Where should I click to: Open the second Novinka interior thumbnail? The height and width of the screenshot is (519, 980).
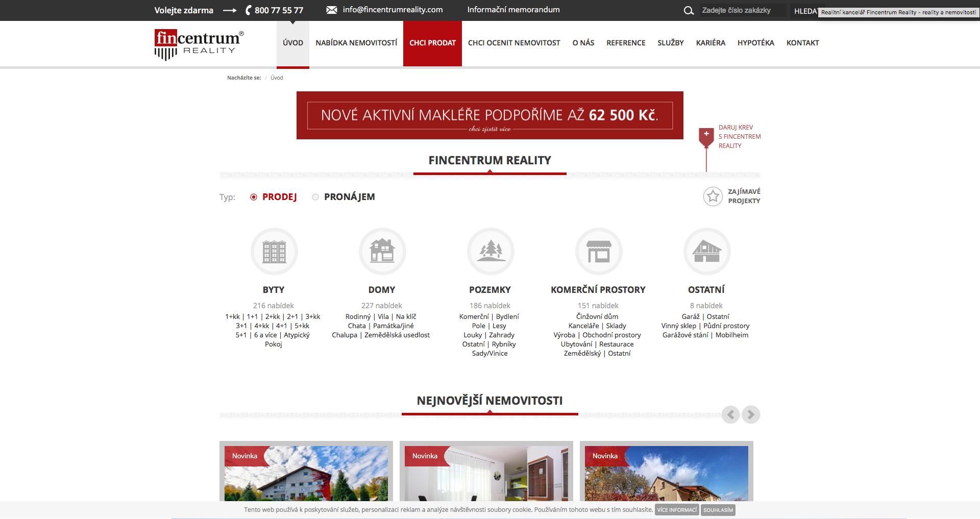click(x=486, y=473)
